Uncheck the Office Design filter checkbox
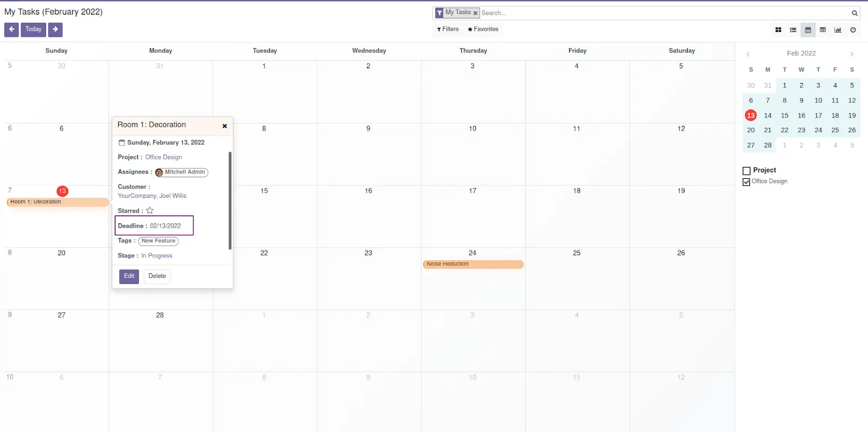 746,182
